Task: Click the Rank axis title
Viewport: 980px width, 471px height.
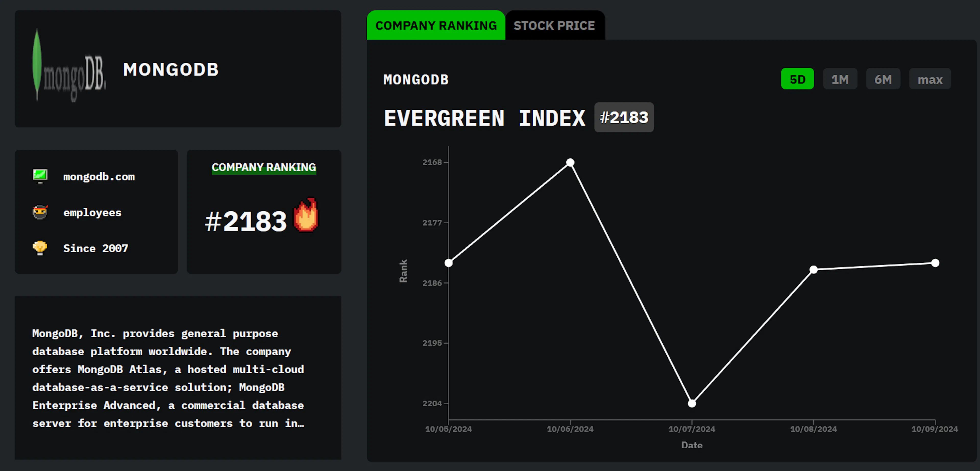Action: point(403,271)
